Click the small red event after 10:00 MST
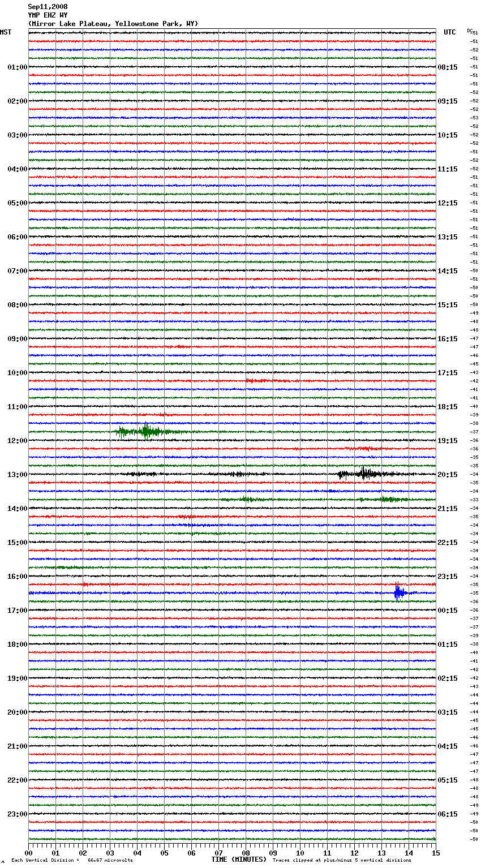The image size is (481, 868). coord(266,381)
